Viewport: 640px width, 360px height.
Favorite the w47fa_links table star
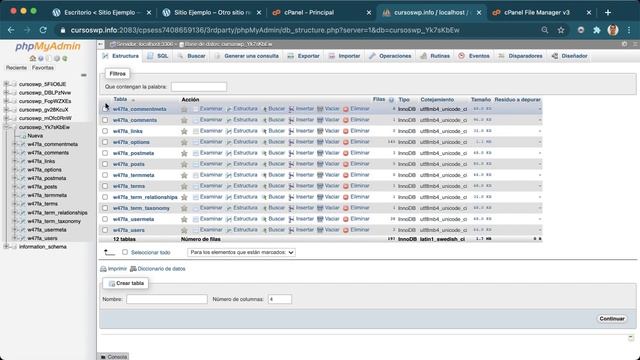(x=184, y=131)
